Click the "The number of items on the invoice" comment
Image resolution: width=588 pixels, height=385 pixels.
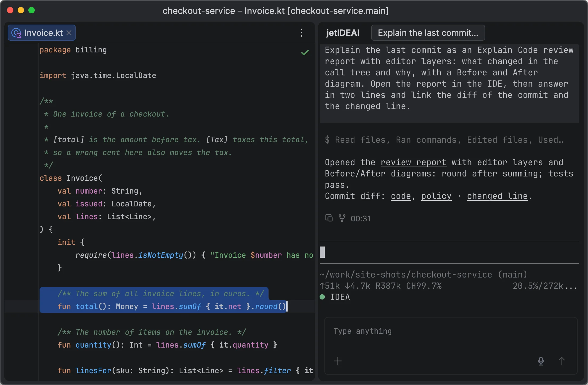pos(152,332)
